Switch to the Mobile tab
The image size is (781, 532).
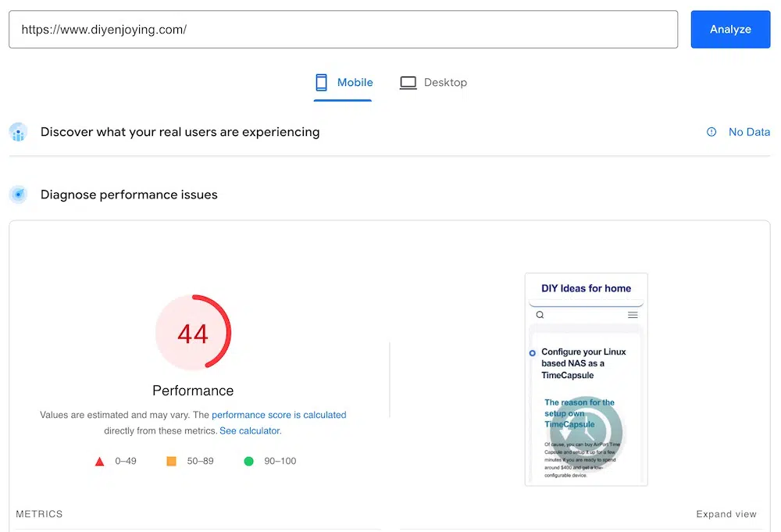coord(343,83)
